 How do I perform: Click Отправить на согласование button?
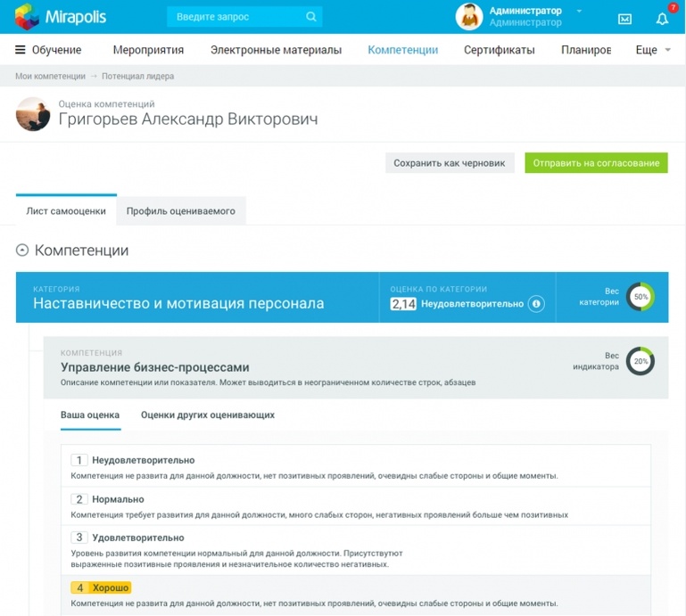(x=596, y=163)
